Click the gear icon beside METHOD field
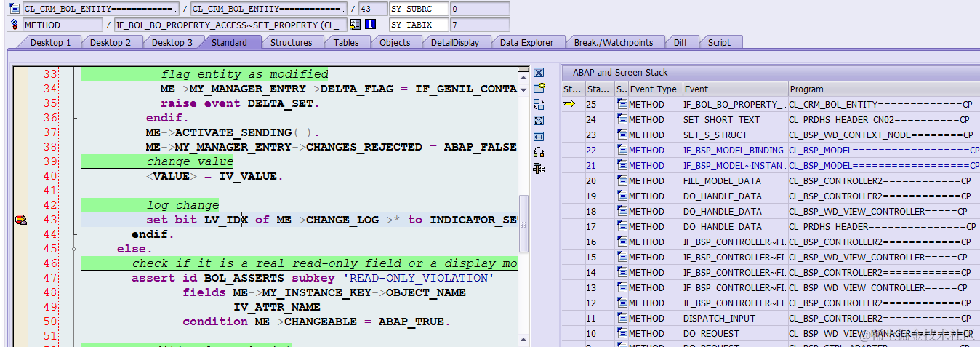The image size is (980, 347). (15, 25)
